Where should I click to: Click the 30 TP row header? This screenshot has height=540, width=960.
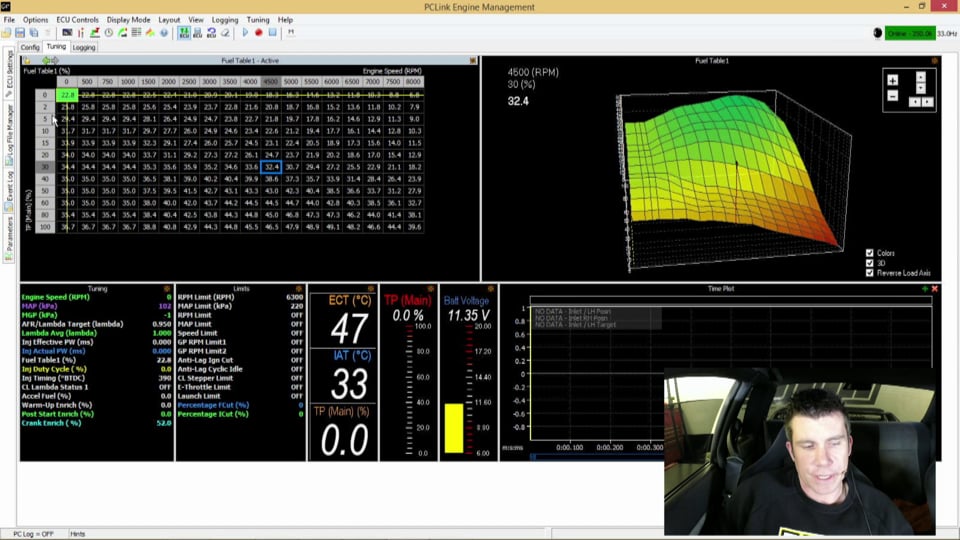pyautogui.click(x=45, y=167)
